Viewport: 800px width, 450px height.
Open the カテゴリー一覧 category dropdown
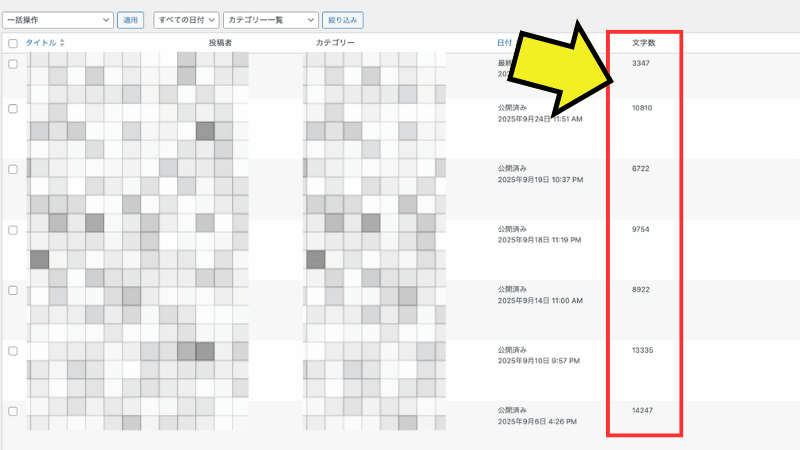271,19
